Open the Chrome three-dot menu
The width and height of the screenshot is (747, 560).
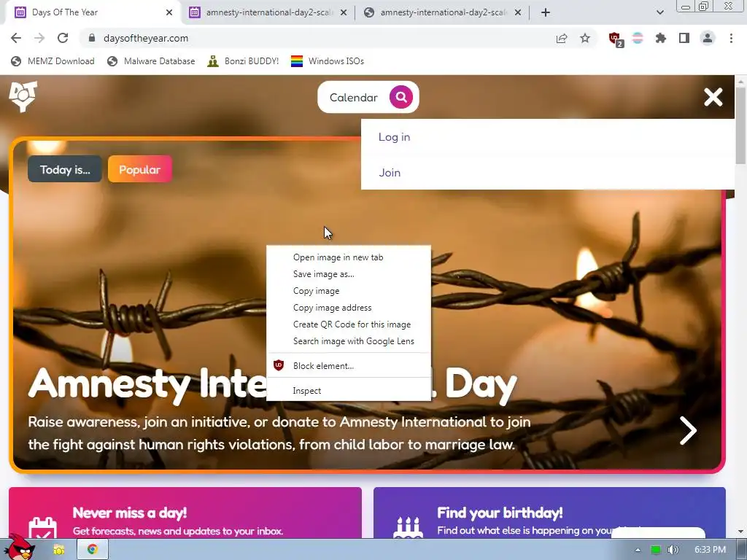tap(731, 38)
